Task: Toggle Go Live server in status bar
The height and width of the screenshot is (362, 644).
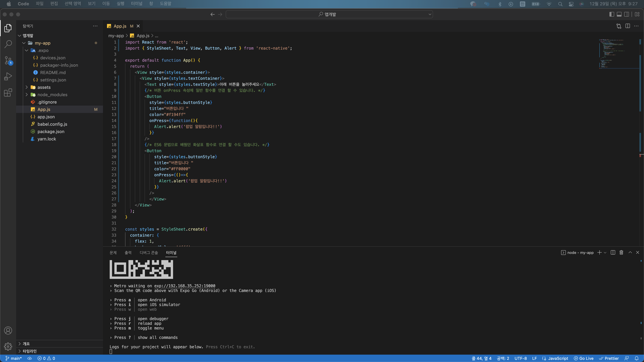Action: pyautogui.click(x=583, y=358)
